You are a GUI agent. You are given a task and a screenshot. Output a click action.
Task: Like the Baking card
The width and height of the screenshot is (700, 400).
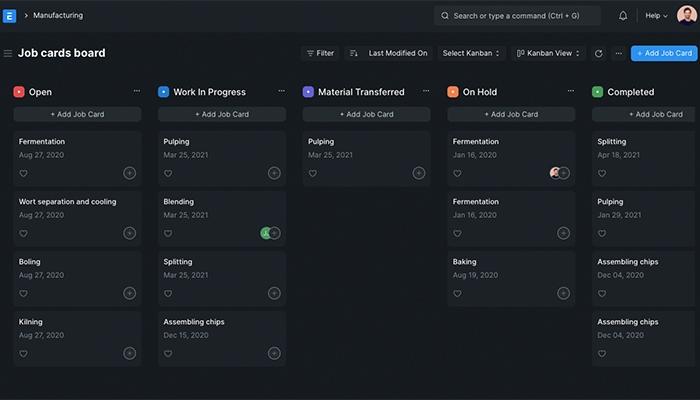tap(457, 293)
